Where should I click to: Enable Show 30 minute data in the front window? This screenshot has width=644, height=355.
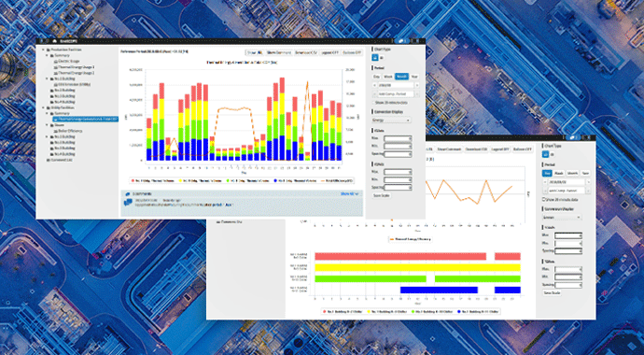click(373, 103)
